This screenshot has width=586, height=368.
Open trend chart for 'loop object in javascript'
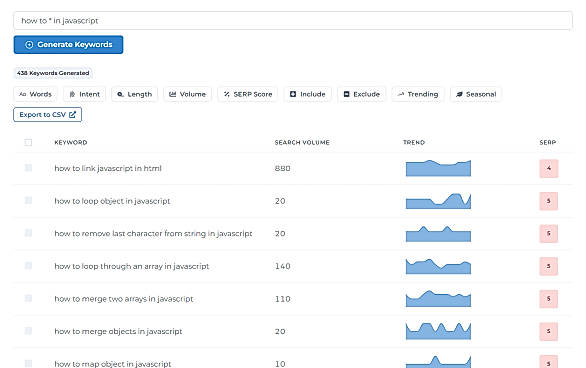438,201
